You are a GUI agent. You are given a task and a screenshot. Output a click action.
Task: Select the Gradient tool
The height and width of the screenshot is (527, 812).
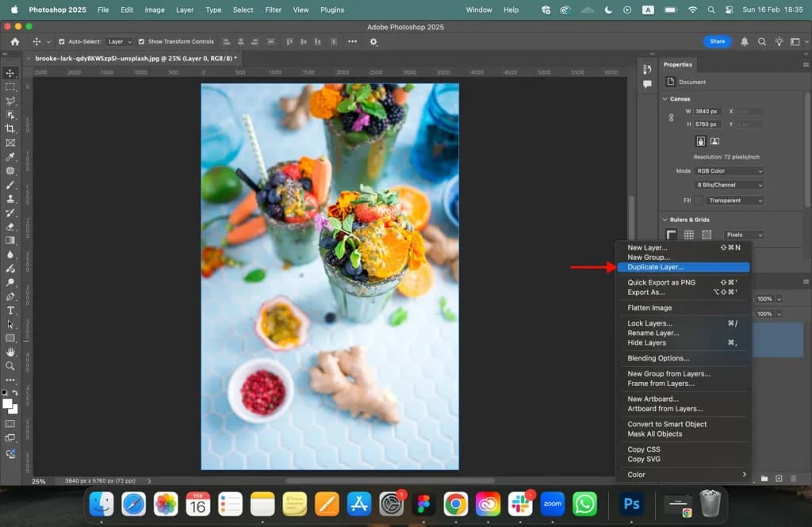pyautogui.click(x=10, y=241)
